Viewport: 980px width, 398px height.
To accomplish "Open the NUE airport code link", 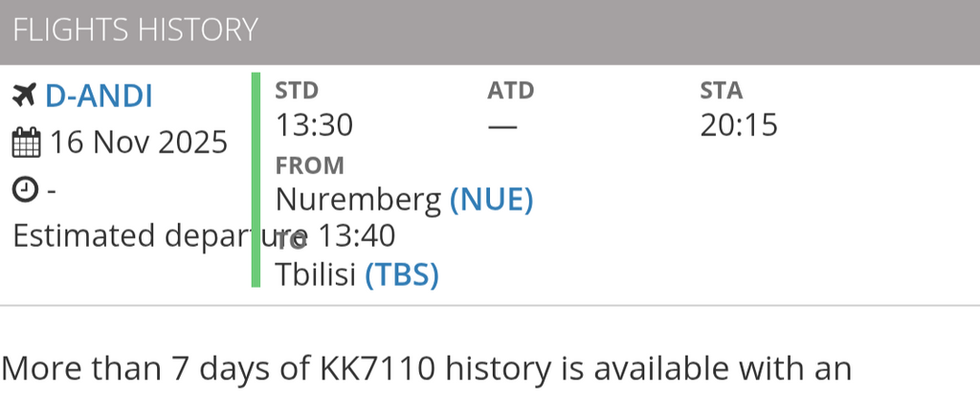I will pyautogui.click(x=491, y=200).
